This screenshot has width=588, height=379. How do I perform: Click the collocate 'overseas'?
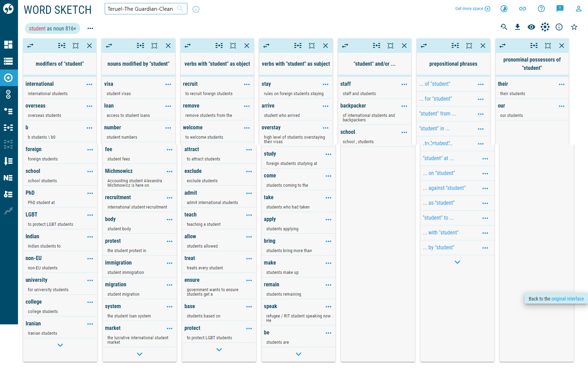(x=35, y=106)
